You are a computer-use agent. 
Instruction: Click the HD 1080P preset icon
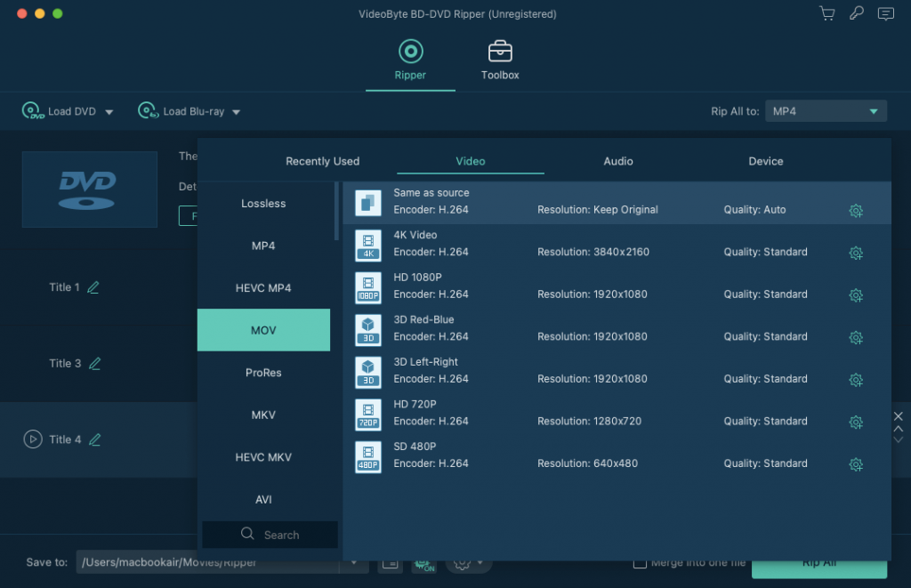(368, 287)
